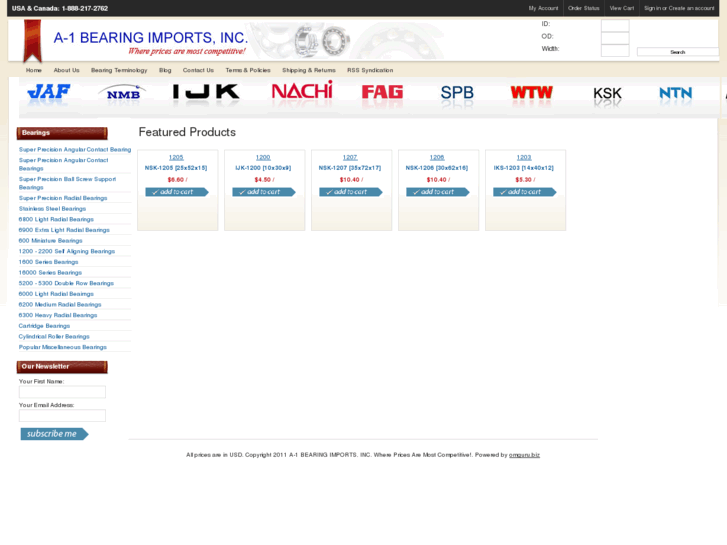Focus the Your First Name field
727x545 pixels.
point(62,392)
